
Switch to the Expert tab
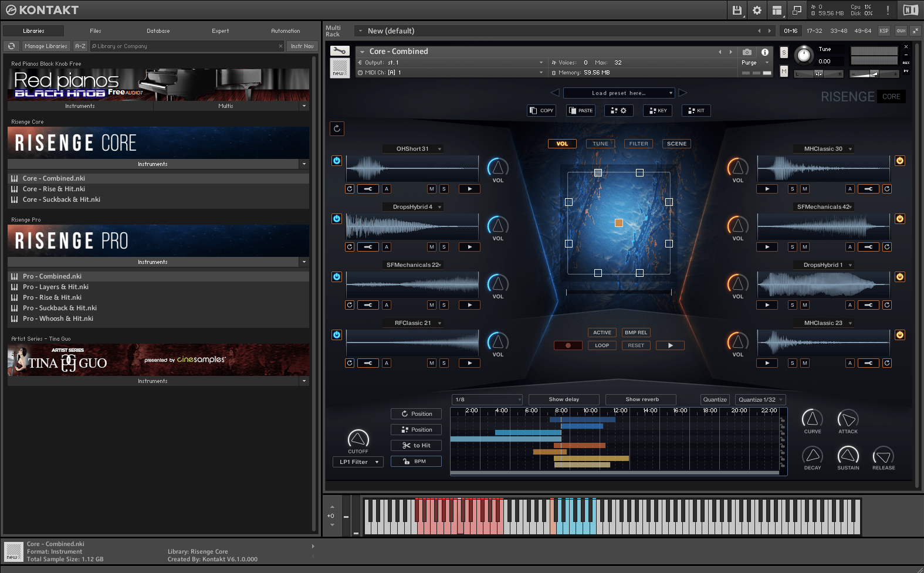point(220,30)
